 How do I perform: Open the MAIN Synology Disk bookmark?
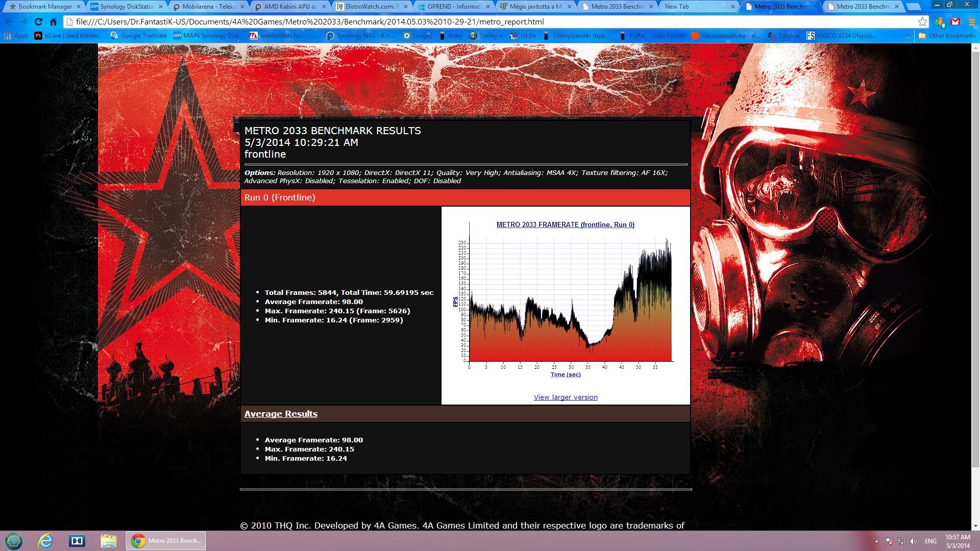click(x=209, y=36)
